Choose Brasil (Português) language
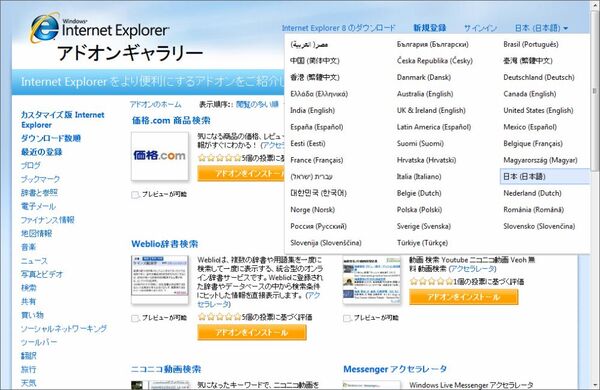This screenshot has width=600, height=390. (x=531, y=44)
